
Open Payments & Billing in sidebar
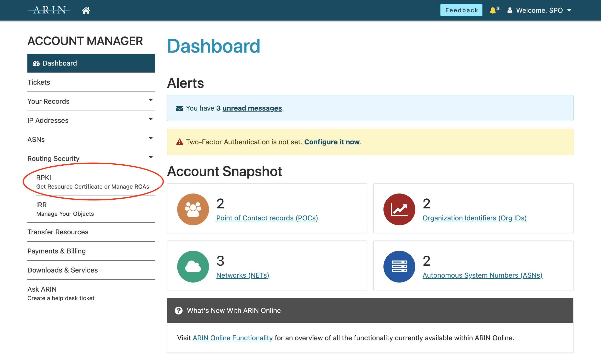coord(91,251)
